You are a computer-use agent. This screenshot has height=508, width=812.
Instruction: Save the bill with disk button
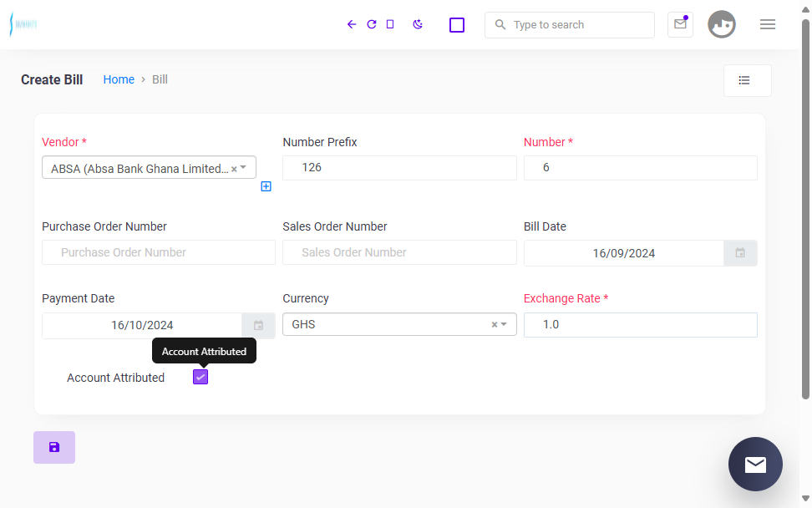54,447
